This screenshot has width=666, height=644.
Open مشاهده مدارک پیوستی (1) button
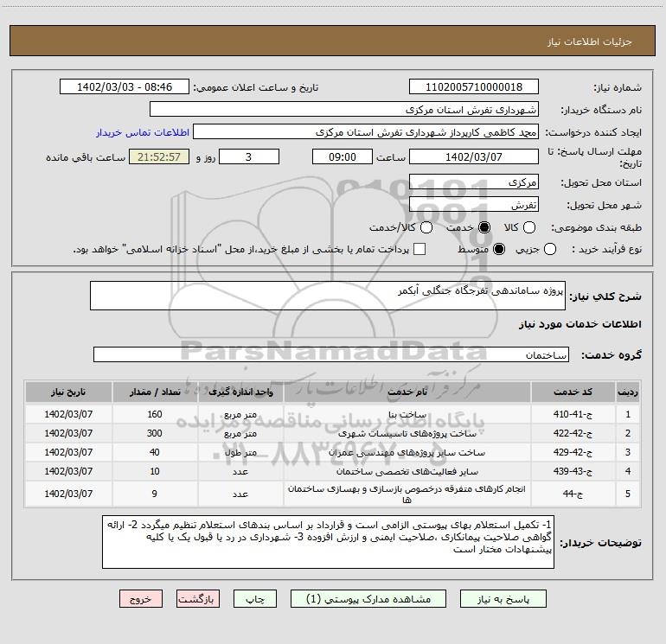[368, 599]
